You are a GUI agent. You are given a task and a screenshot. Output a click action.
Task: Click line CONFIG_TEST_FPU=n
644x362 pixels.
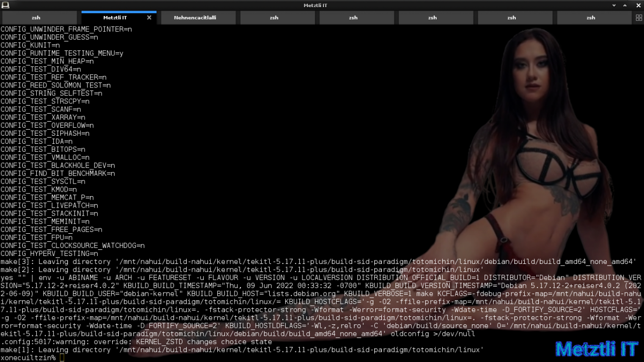[x=36, y=238]
